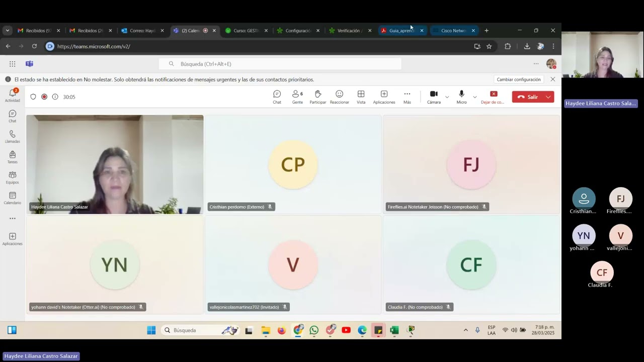644x362 pixels.
Task: Show the Gente participants list
Action: 297,97
